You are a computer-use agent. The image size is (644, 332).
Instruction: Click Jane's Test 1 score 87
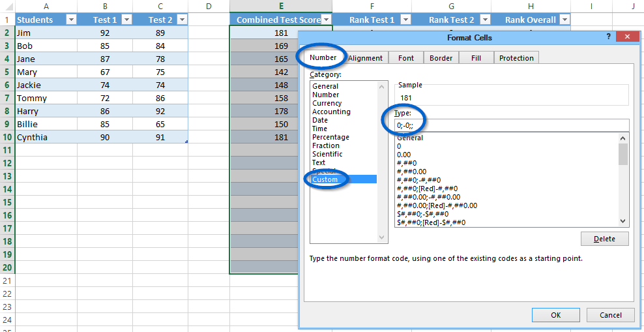[x=105, y=59]
